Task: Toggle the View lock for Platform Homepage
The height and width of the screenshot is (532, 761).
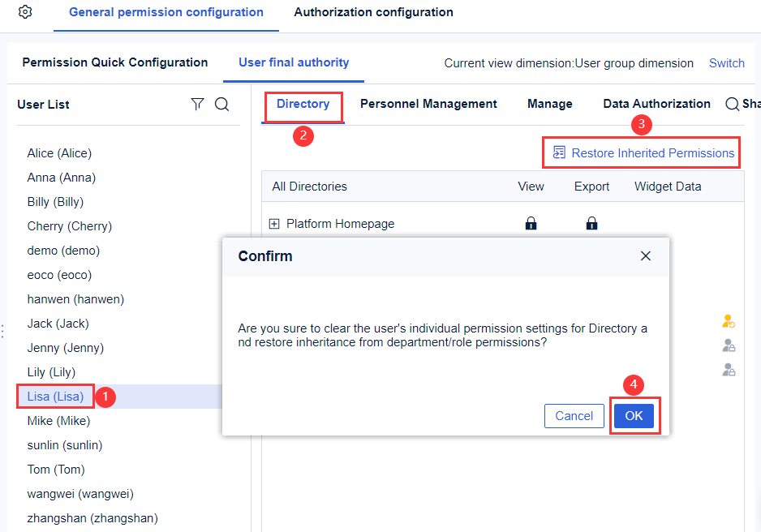Action: (x=531, y=224)
